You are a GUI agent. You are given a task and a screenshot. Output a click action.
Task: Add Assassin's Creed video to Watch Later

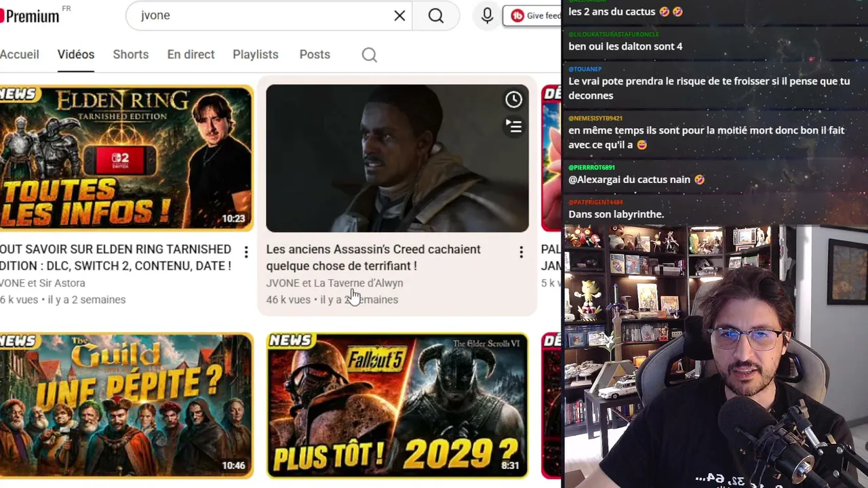(x=513, y=100)
